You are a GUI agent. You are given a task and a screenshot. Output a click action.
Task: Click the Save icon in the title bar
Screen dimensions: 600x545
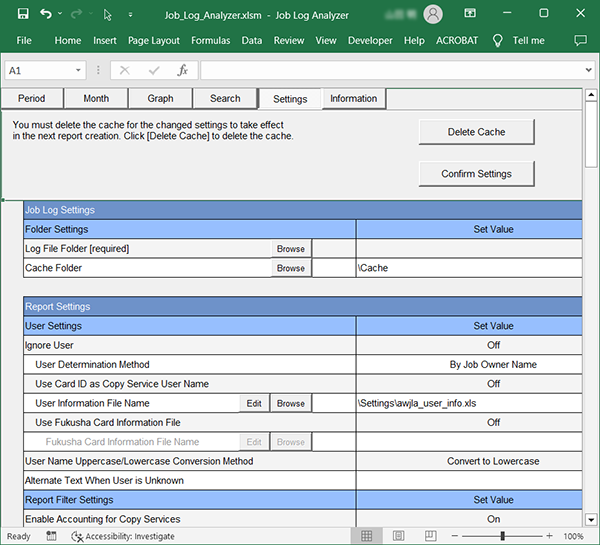tap(23, 14)
